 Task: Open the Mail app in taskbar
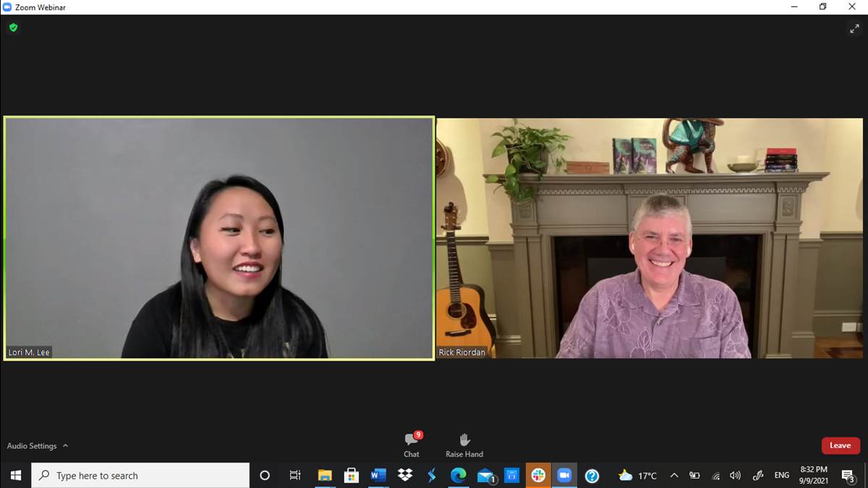pyautogui.click(x=485, y=476)
